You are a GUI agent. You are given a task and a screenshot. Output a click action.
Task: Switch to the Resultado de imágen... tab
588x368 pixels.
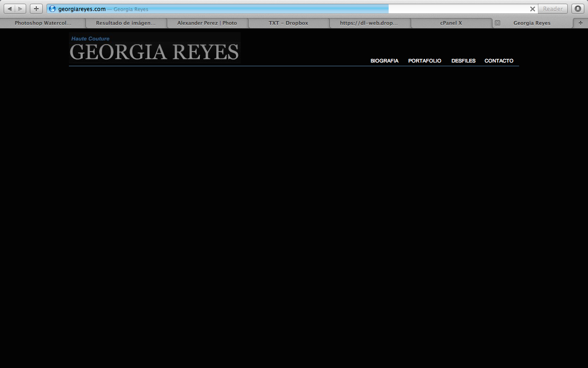(x=125, y=23)
